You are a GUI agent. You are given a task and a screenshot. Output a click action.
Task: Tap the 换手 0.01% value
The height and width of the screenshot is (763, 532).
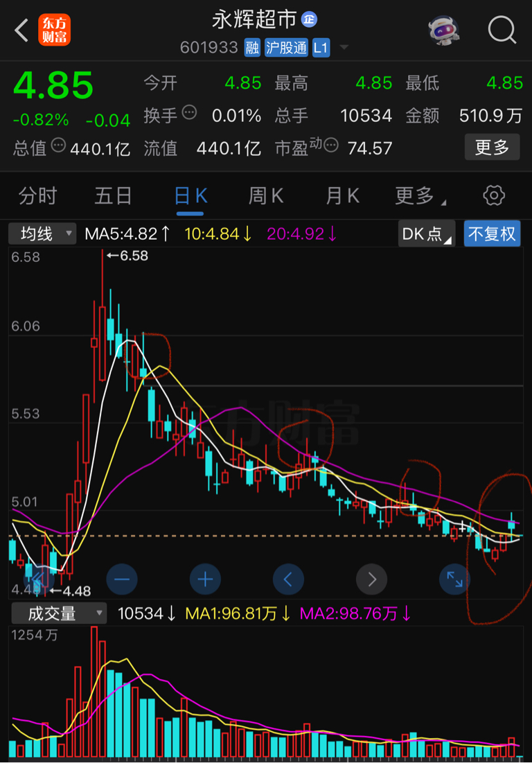click(x=236, y=116)
